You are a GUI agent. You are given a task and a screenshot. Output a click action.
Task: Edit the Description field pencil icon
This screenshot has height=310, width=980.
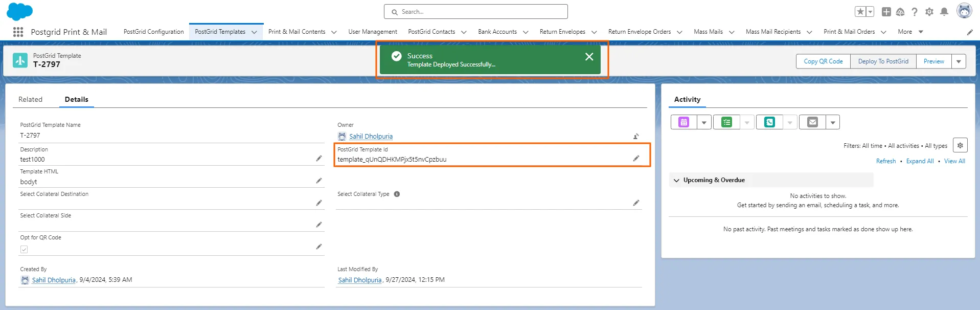point(319,159)
